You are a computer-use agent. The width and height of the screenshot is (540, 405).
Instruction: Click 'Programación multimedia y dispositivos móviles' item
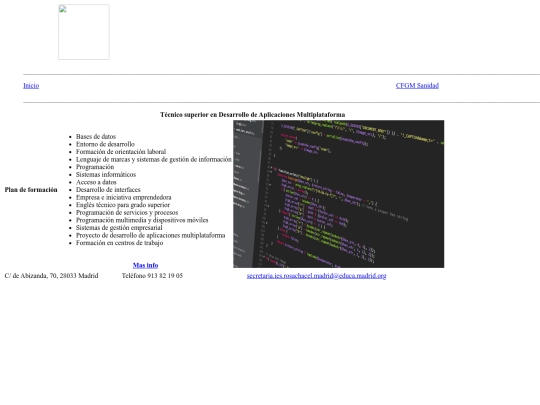142,220
